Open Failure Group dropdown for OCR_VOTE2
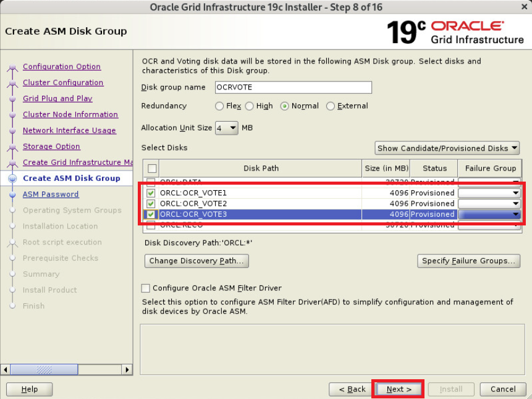Viewport: 532px width, 399px height. (x=489, y=204)
